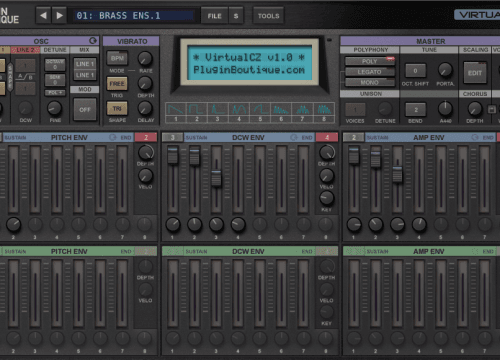Toggle the vibrato BPM mode button
Screen dimensions: 500x360
117,58
